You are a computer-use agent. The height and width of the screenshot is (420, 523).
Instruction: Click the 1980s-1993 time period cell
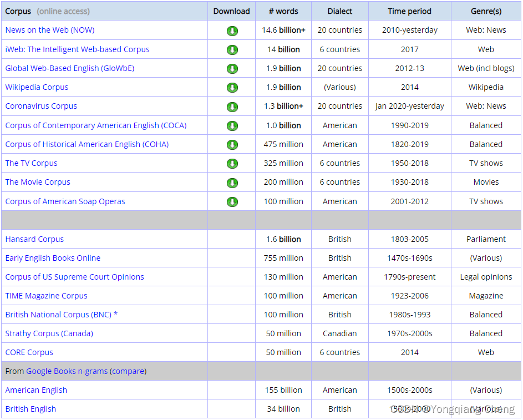pyautogui.click(x=410, y=315)
